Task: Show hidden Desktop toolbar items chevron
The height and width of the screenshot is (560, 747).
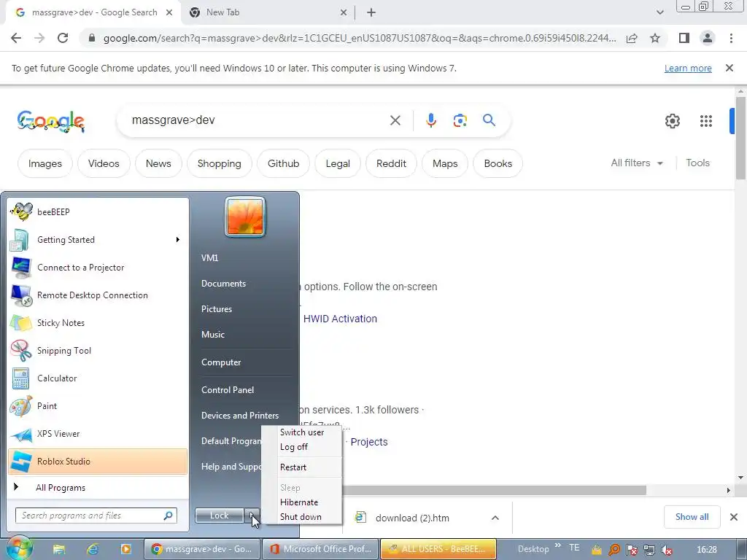Action: pyautogui.click(x=558, y=545)
